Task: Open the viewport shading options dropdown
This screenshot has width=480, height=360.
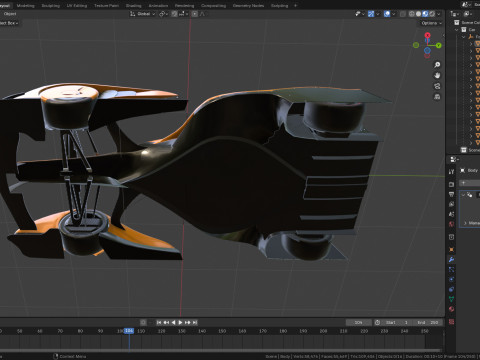Action: point(439,14)
